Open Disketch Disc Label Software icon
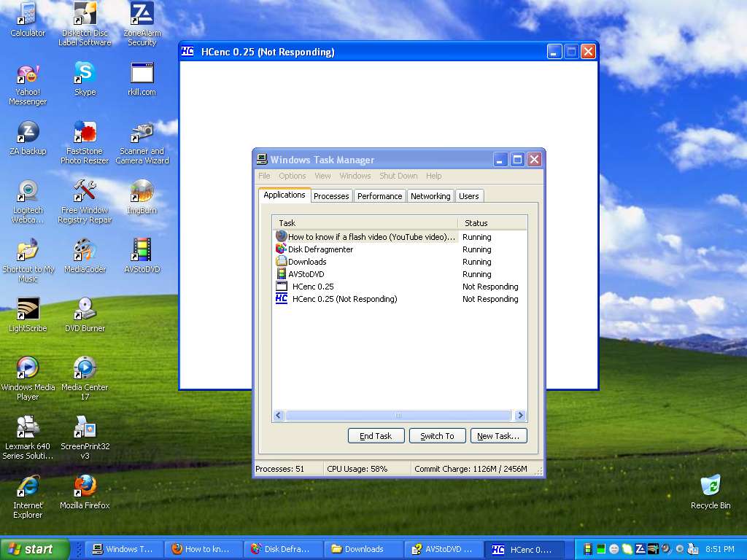 click(x=85, y=24)
